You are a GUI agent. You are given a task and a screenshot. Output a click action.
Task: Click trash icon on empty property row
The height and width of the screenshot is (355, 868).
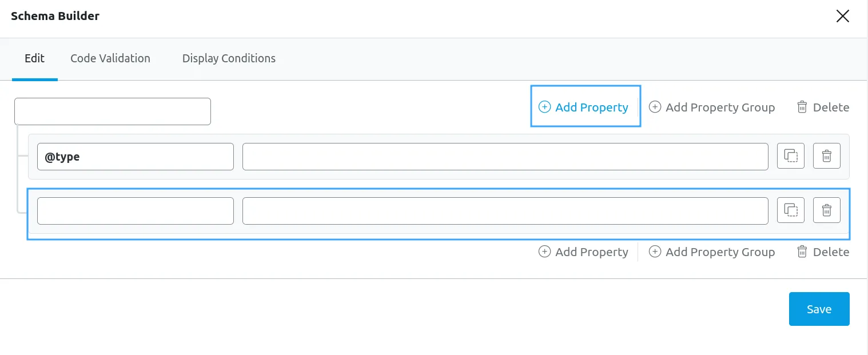[x=827, y=210]
